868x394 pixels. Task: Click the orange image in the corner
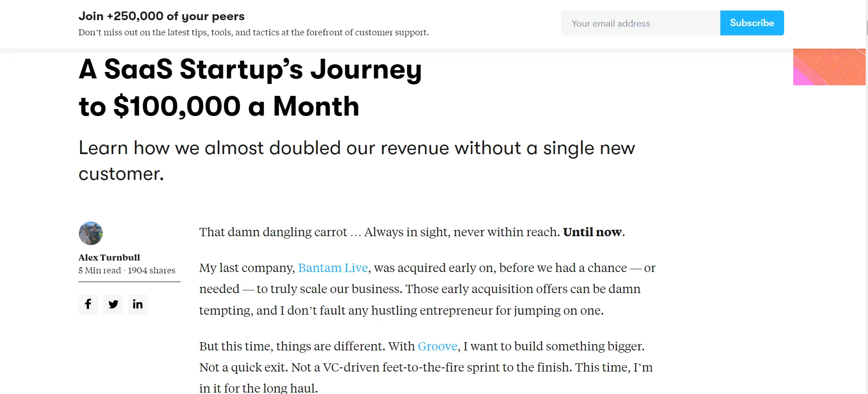click(829, 67)
